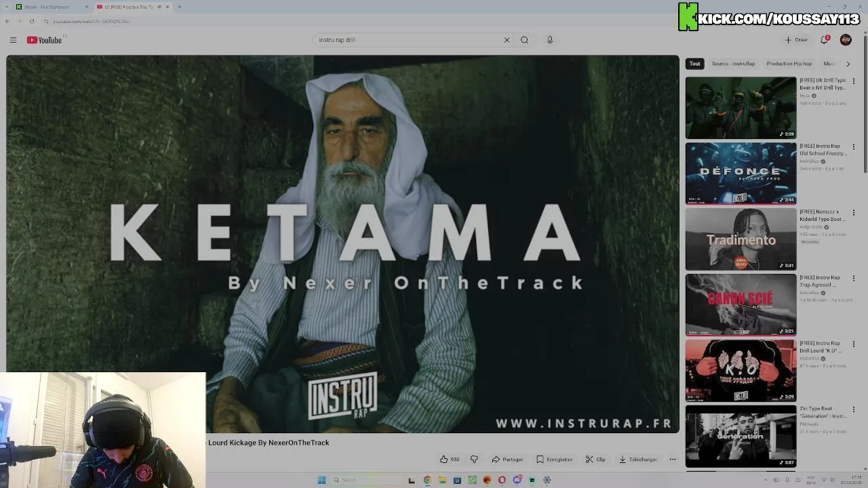
Task: Share the video via Partager button
Action: pos(507,460)
